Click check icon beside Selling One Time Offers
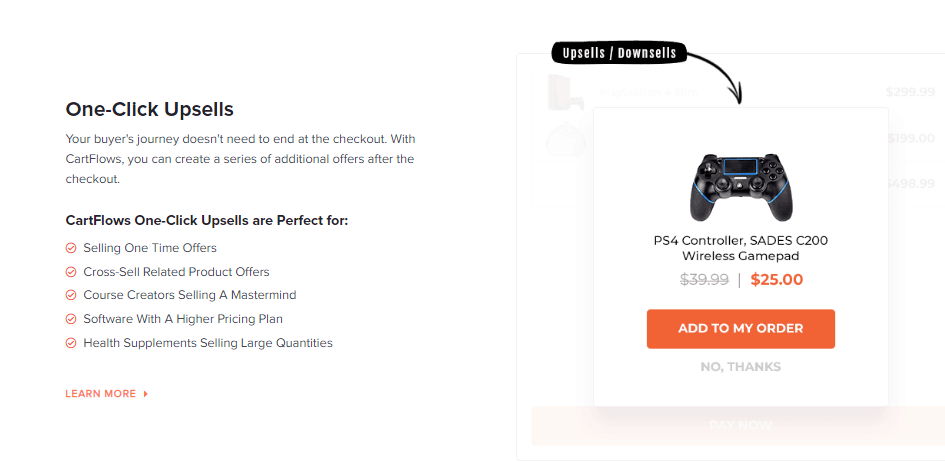Screen dimensions: 945x463 pyautogui.click(x=71, y=248)
